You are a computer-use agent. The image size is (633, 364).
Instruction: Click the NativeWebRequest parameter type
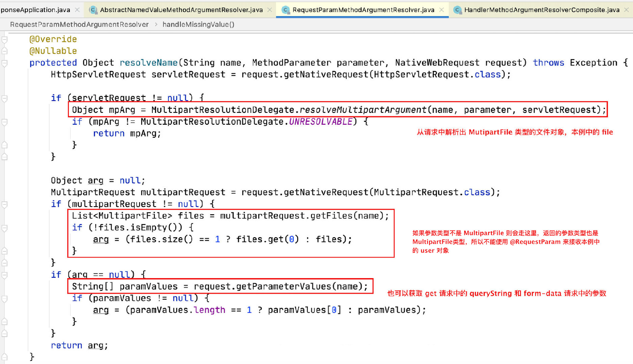click(437, 63)
